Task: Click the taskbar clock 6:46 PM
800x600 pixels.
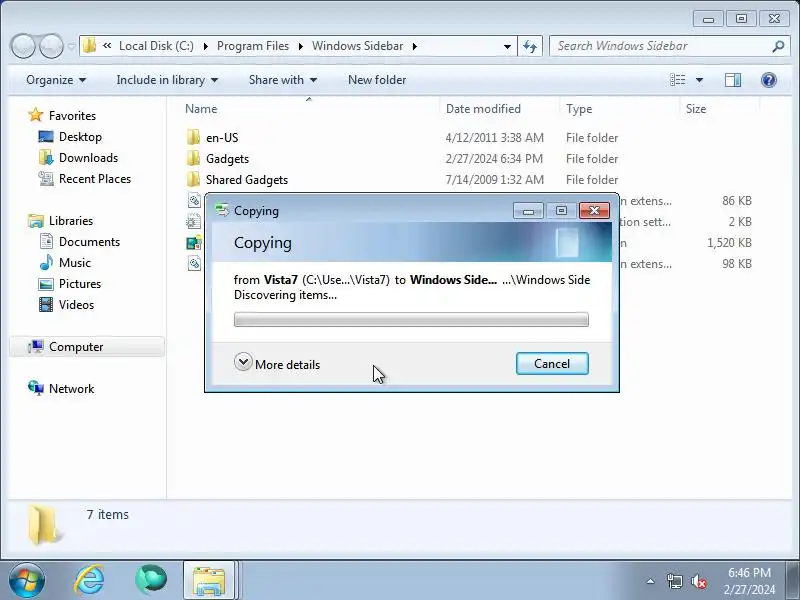Action: (x=749, y=572)
